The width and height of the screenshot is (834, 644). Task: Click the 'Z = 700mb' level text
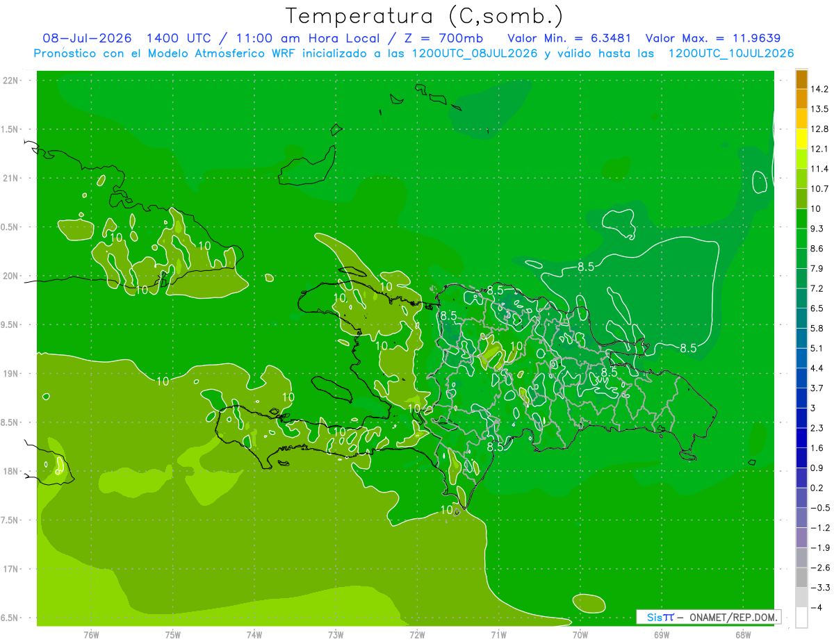[444, 38]
